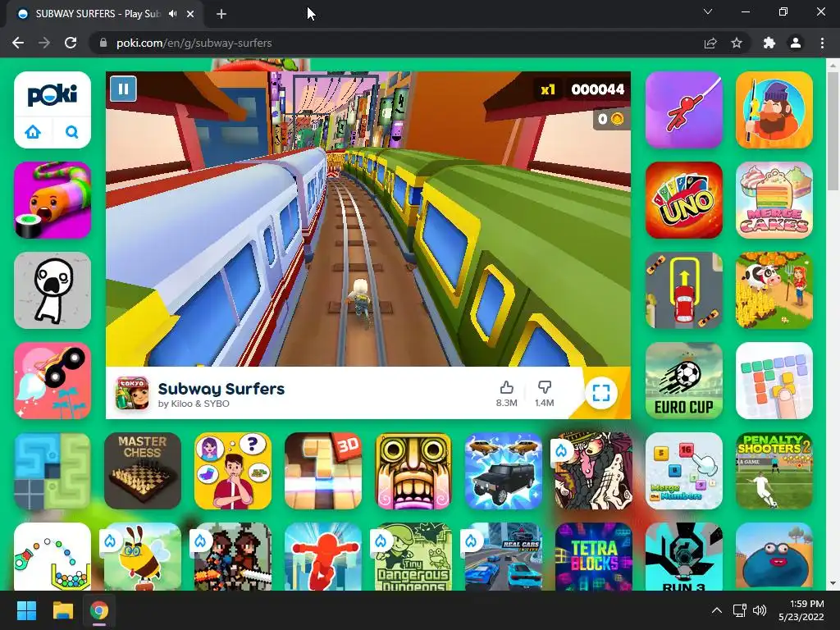Open the cow farm game thumbnail
Viewport: 840px width, 630px height.
[774, 290]
